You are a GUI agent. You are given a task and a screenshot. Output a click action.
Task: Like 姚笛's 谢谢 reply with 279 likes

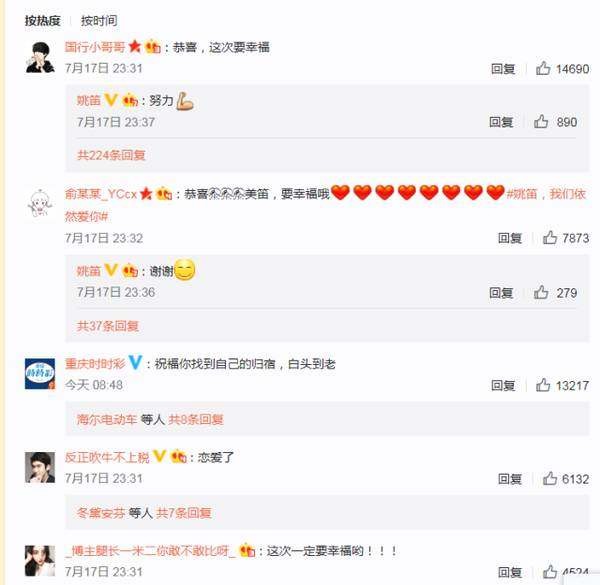click(x=541, y=292)
